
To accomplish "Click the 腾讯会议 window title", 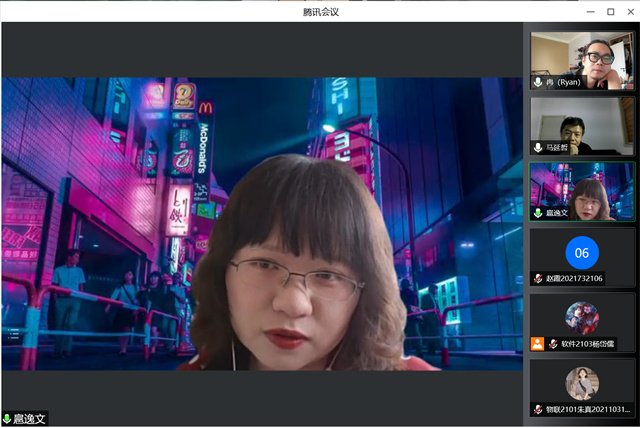I will tap(320, 12).
